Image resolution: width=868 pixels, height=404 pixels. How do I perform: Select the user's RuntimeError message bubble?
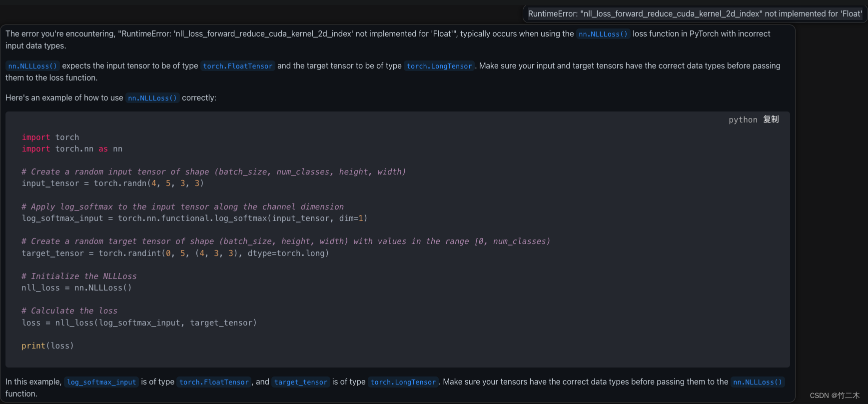(x=695, y=14)
